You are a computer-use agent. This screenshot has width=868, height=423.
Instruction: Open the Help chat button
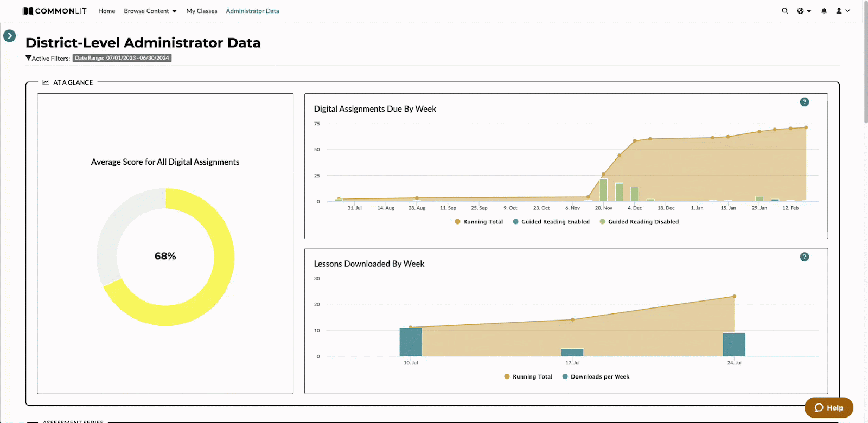click(829, 408)
